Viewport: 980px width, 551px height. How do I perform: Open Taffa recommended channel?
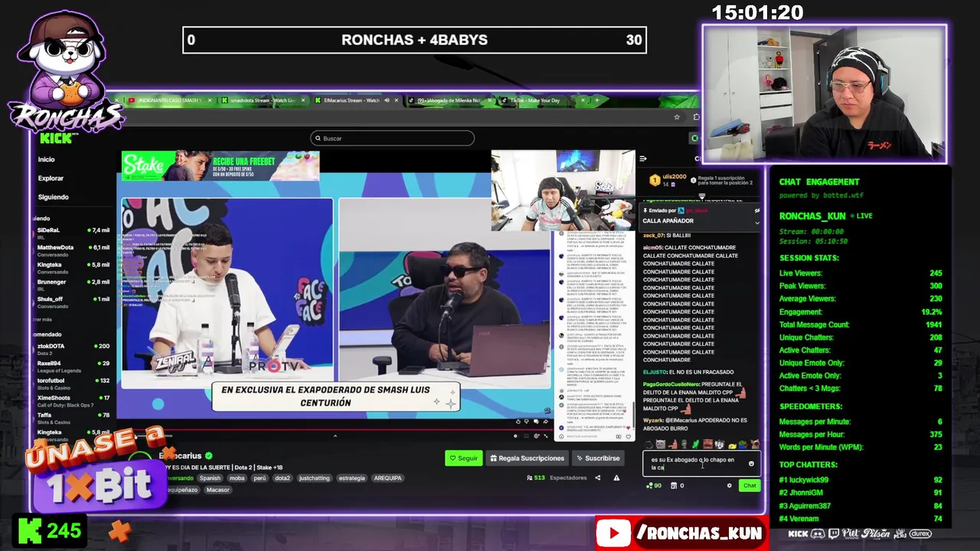[x=73, y=418]
